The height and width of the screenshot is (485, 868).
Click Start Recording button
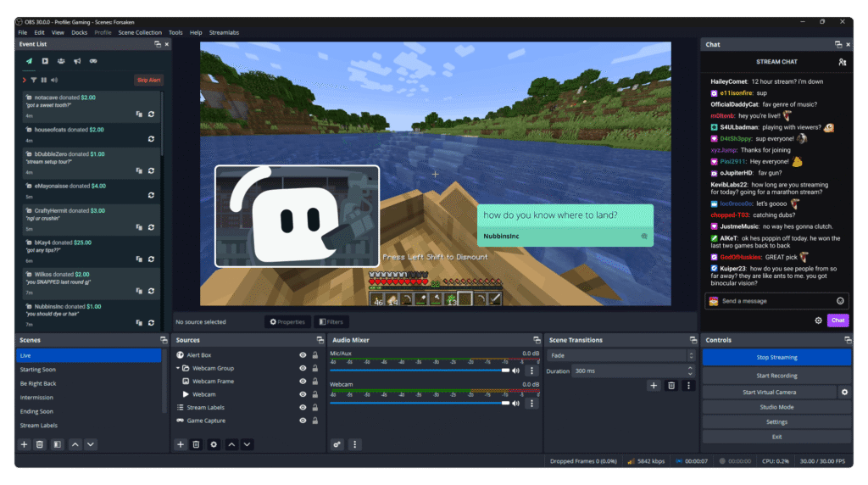click(776, 376)
